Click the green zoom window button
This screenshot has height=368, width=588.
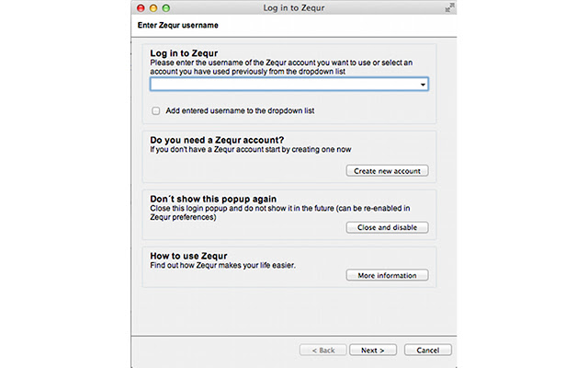[166, 7]
